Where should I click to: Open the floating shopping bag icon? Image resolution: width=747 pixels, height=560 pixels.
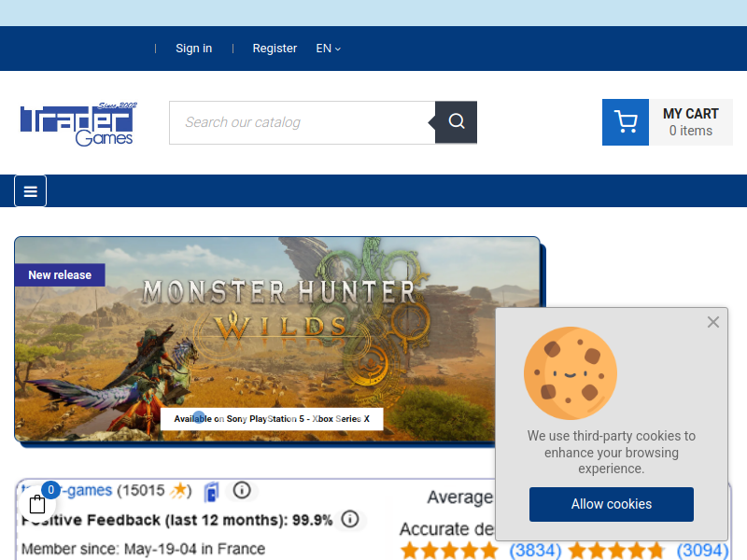(x=37, y=504)
